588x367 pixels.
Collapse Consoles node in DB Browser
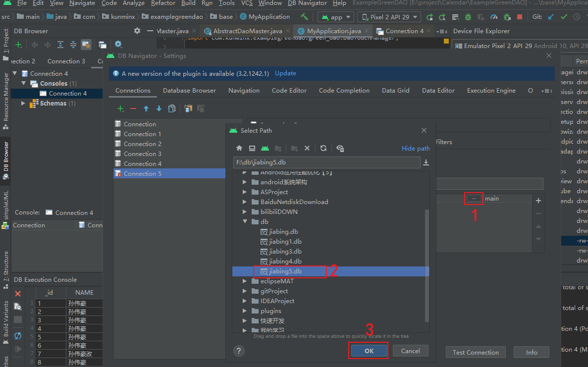(24, 83)
